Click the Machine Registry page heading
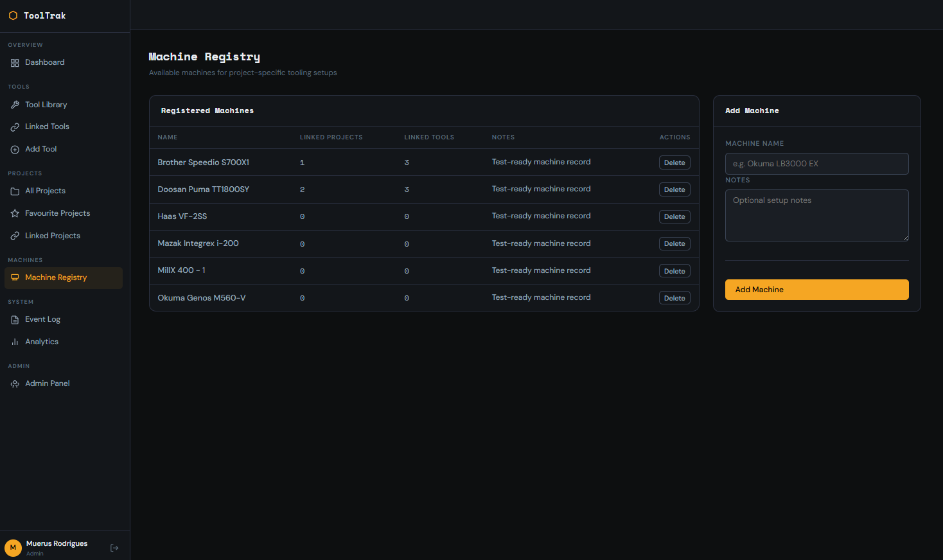This screenshot has height=560, width=943. tap(204, 57)
